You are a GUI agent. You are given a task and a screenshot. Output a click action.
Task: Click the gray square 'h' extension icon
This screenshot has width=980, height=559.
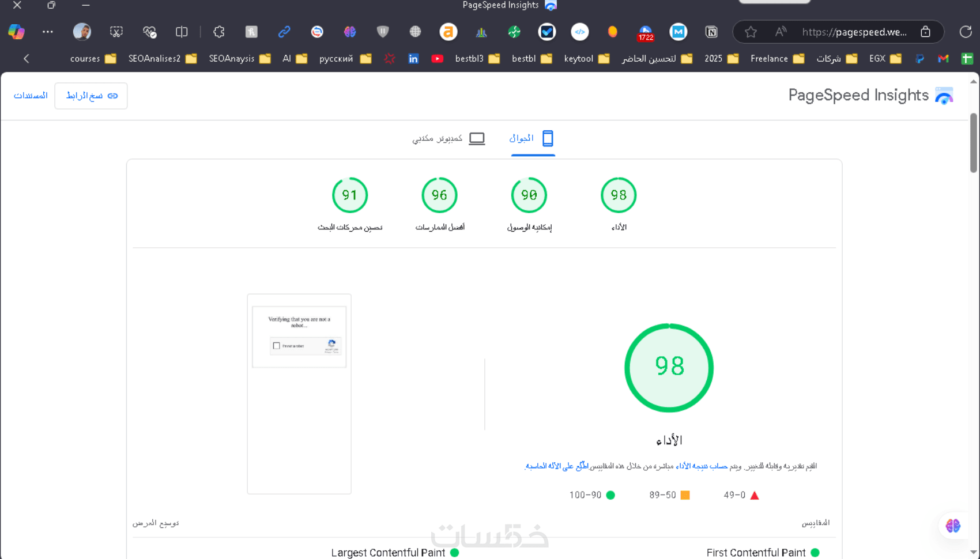tap(251, 32)
